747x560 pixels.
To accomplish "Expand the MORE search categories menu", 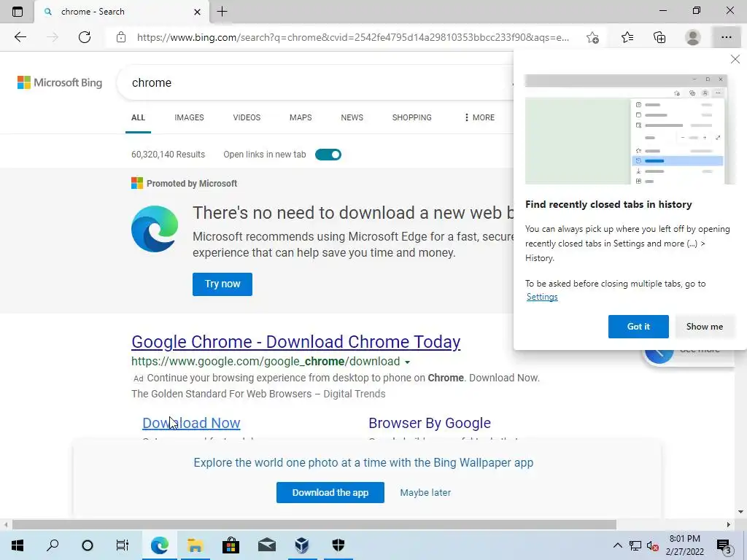I will point(479,117).
